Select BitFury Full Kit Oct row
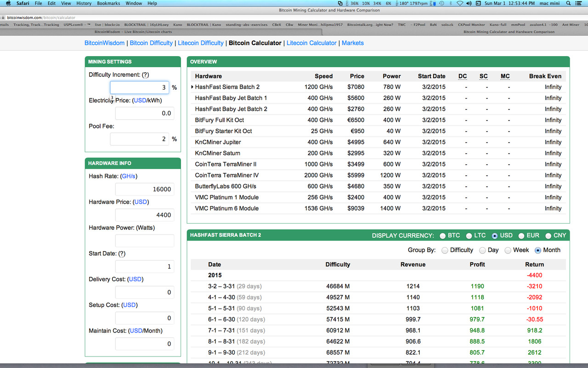 click(x=378, y=120)
